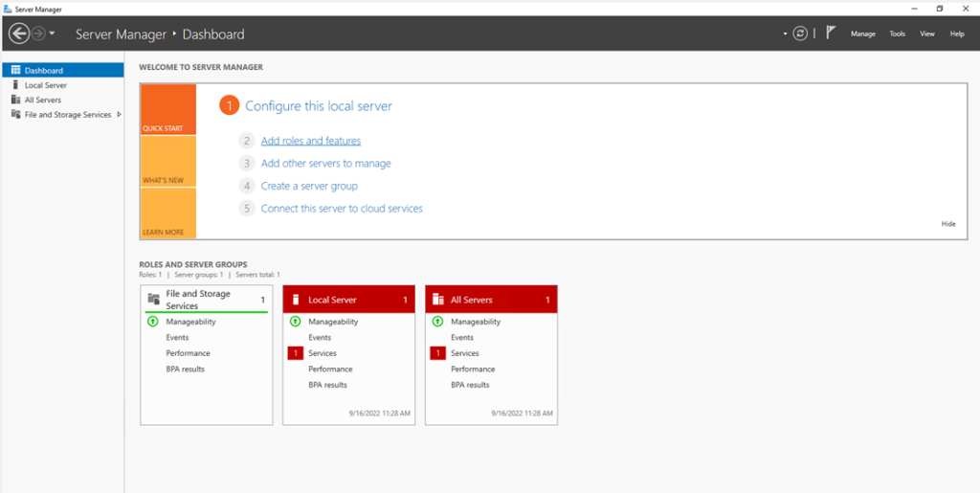Open Manageability in All Servers tile

click(476, 322)
